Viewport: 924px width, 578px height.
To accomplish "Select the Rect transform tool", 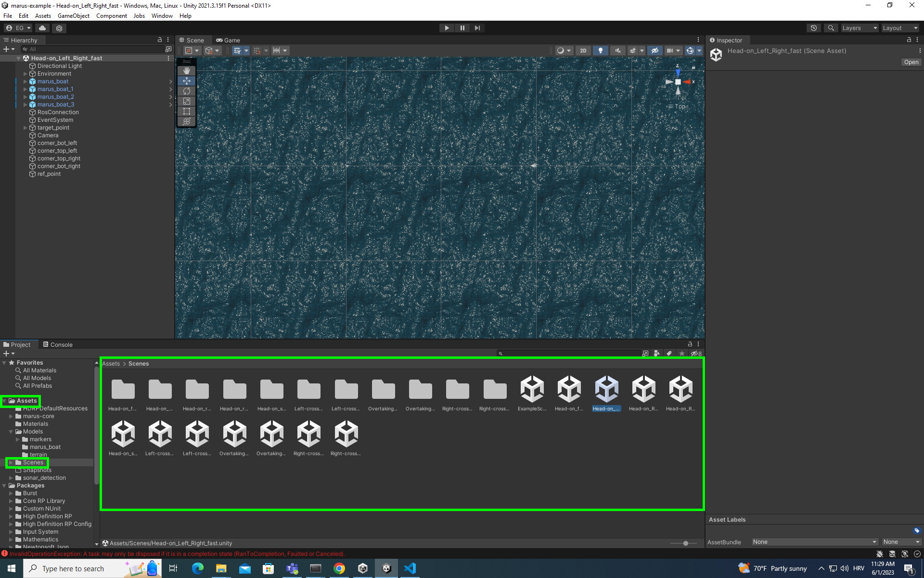I will (187, 111).
